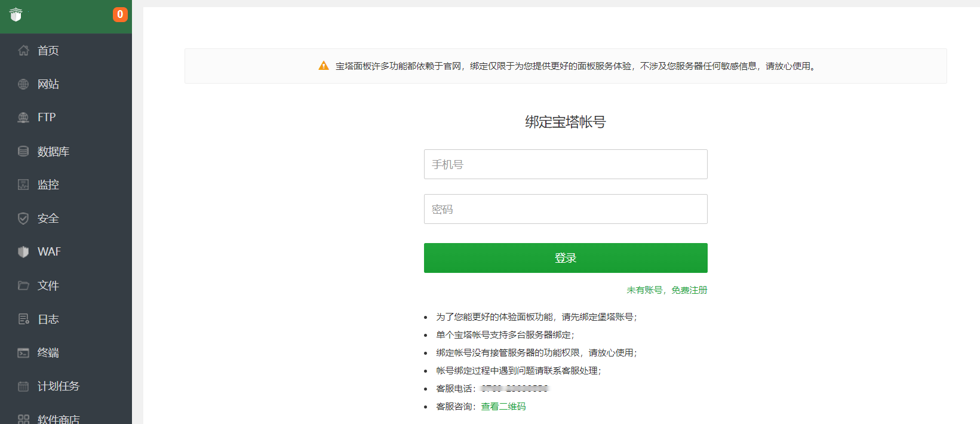This screenshot has width=980, height=424.
Task: Click the notice text about 宝塔面板许多功能
Action: 576,66
